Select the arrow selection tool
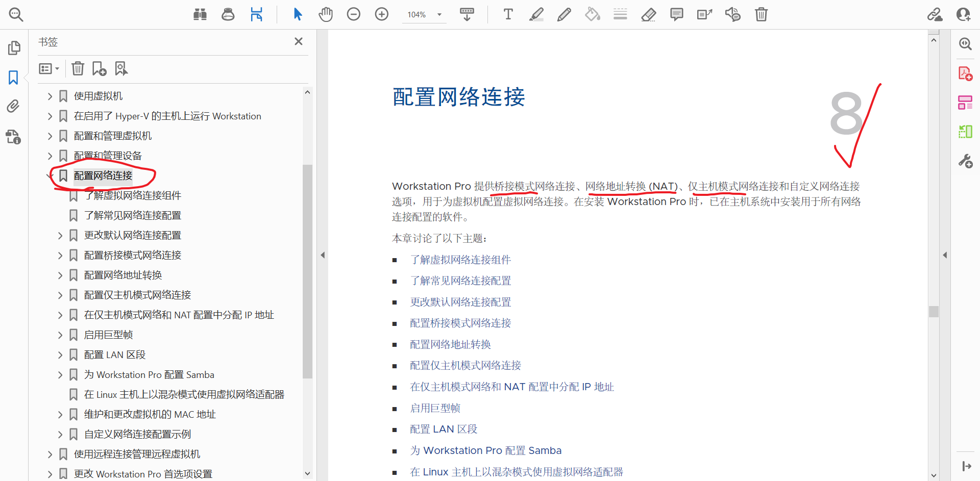Image resolution: width=980 pixels, height=481 pixels. pyautogui.click(x=298, y=14)
